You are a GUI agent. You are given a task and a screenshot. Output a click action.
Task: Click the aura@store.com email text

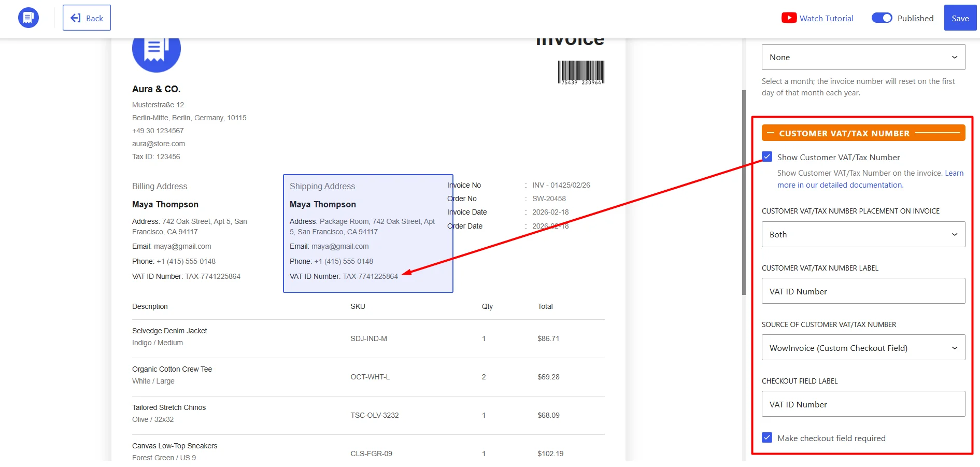tap(159, 144)
